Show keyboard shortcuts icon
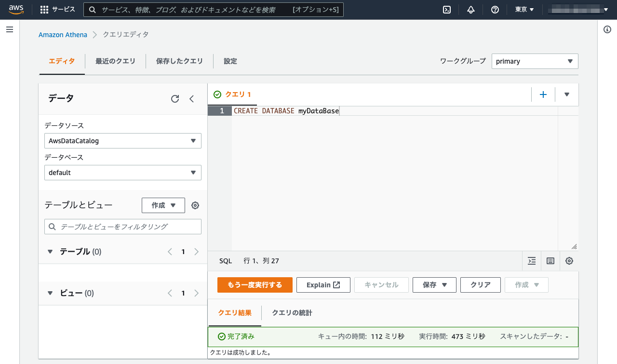This screenshot has height=364, width=617. coord(550,261)
